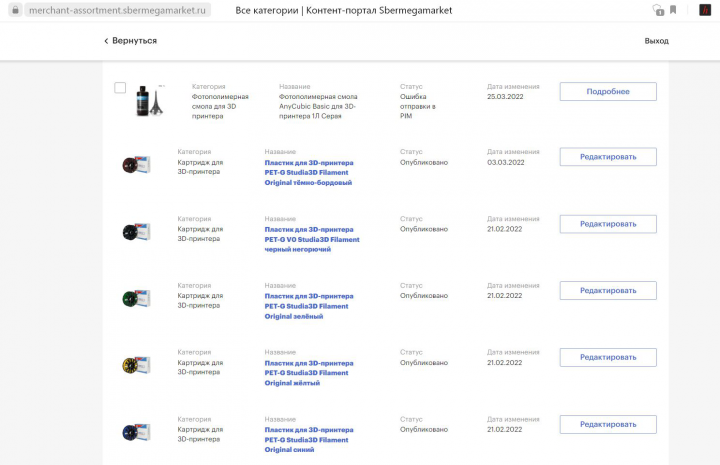
Task: Click the dark red extension icon
Action: point(705,10)
